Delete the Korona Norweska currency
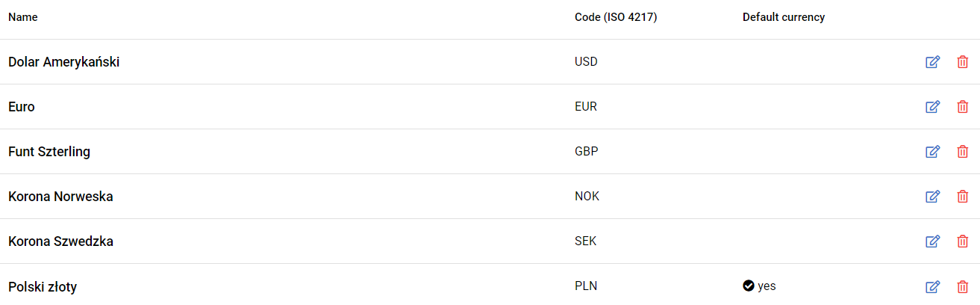Image resolution: width=980 pixels, height=305 pixels. click(x=963, y=197)
